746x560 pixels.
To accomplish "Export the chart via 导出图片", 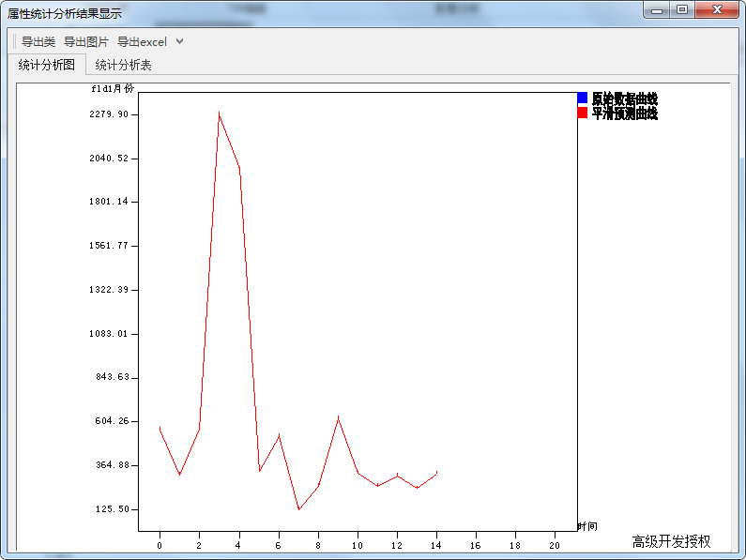I will 86,42.
